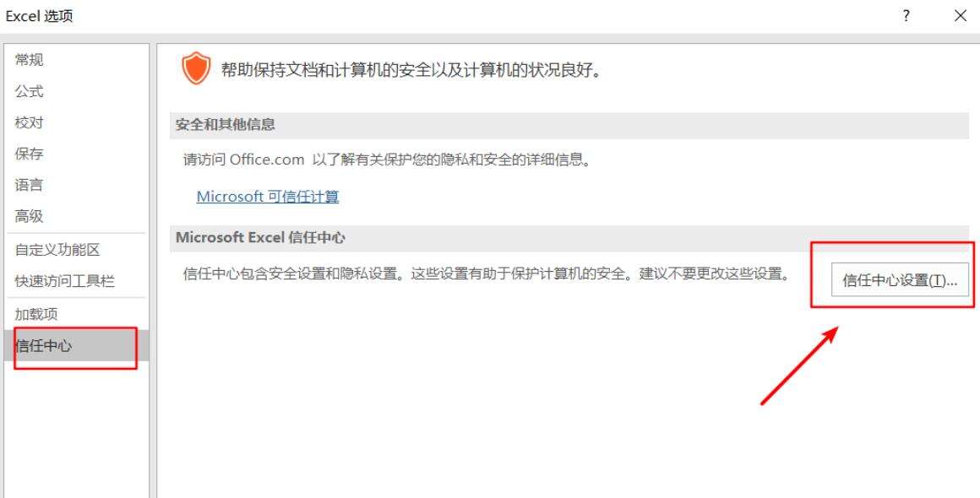
Task: Follow the Microsoft 可信任计算 link
Action: (x=268, y=197)
